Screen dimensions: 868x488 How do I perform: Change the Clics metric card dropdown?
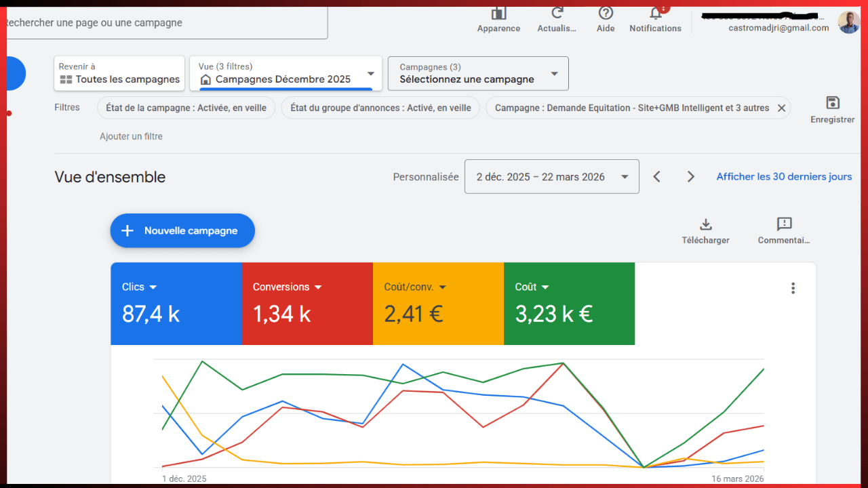coord(153,287)
